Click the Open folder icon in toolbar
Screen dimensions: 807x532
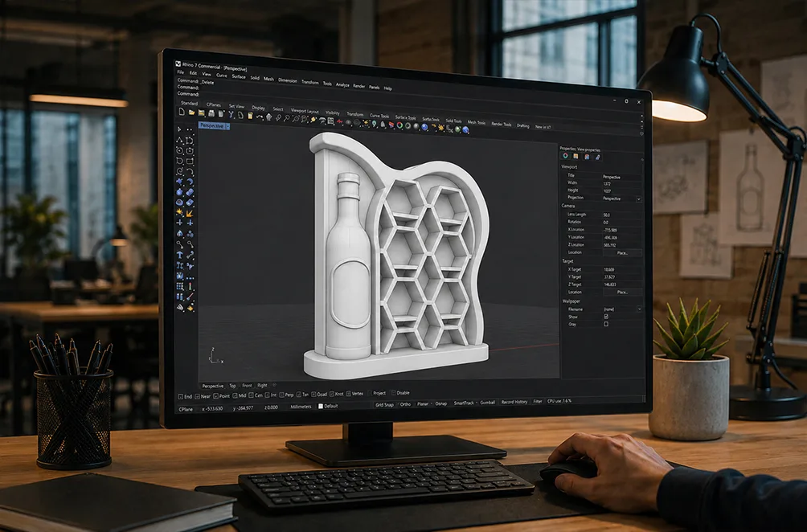tap(191, 113)
